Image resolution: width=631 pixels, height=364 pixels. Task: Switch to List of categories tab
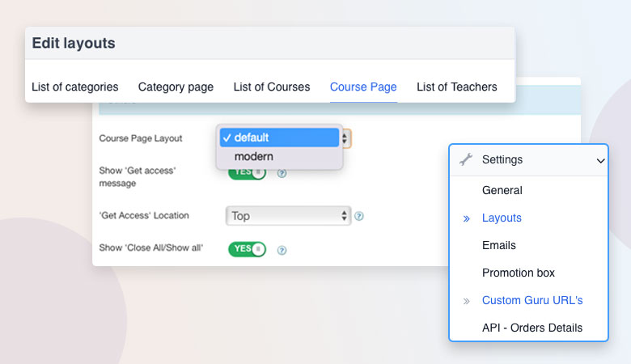[75, 87]
